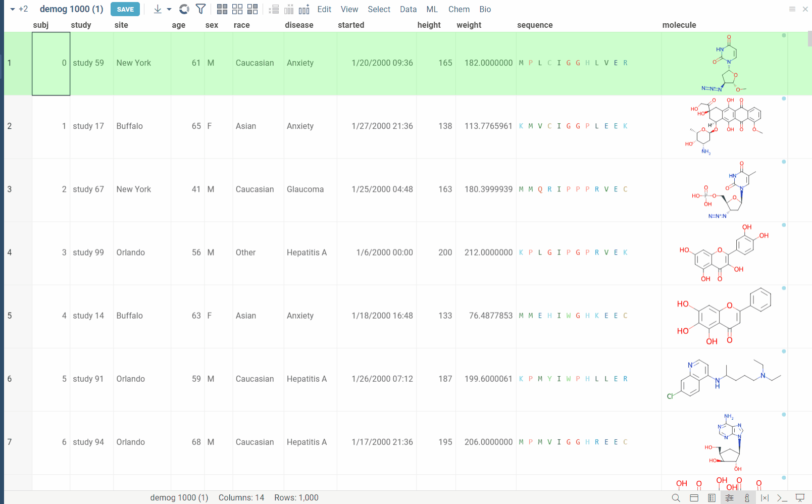812x504 pixels.
Task: Click the SAVE button
Action: point(125,9)
